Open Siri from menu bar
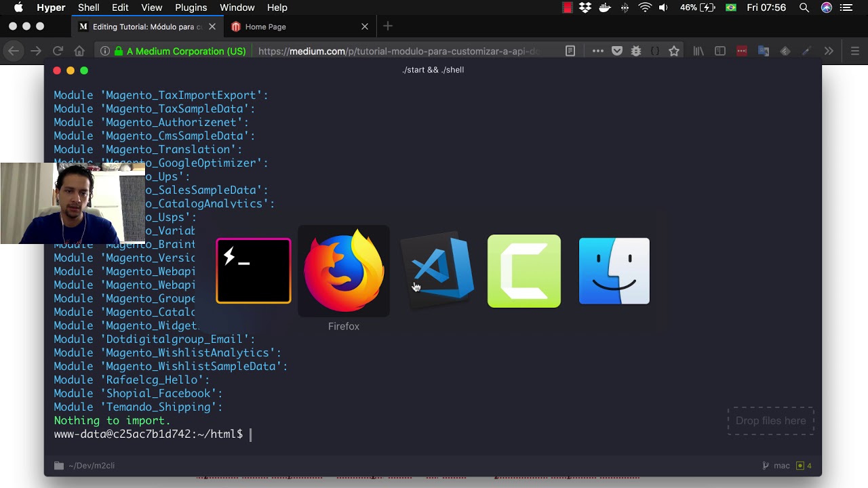 coord(826,7)
